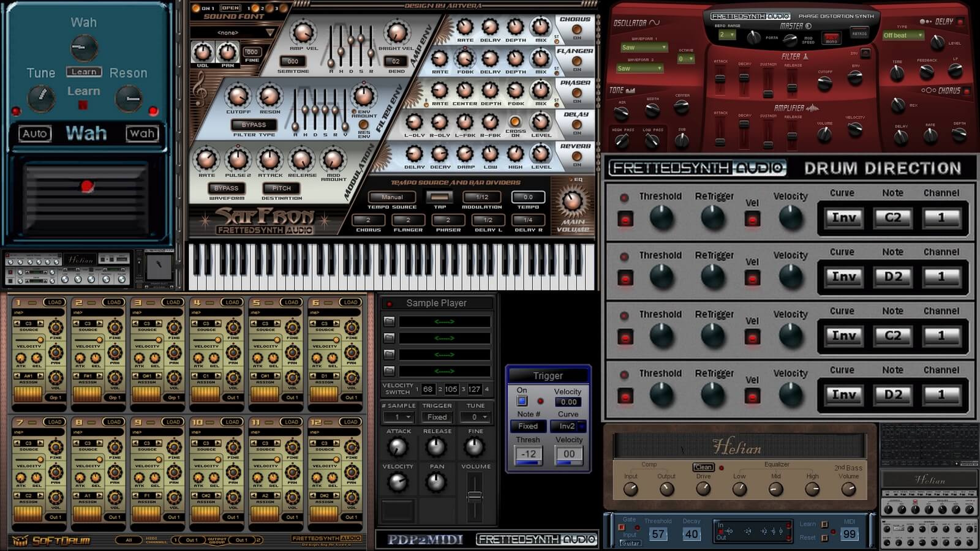Click second Drum Direction row ReTrigger knob

pos(713,277)
